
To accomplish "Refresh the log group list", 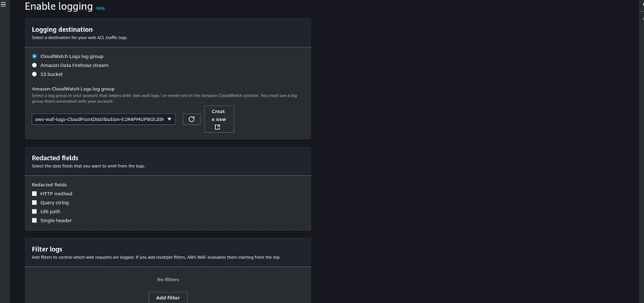I will [192, 119].
